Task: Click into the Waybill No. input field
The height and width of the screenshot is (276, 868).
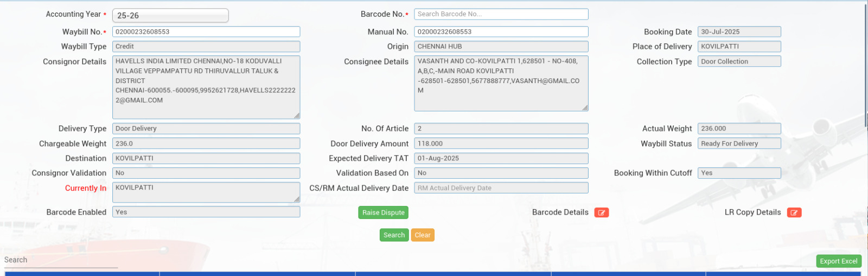Action: pos(206,32)
